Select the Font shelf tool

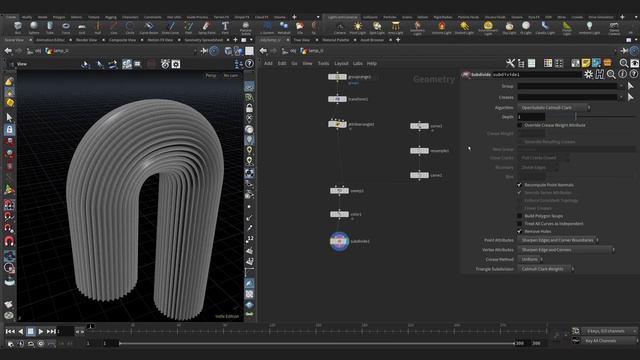pyautogui.click(x=225, y=28)
